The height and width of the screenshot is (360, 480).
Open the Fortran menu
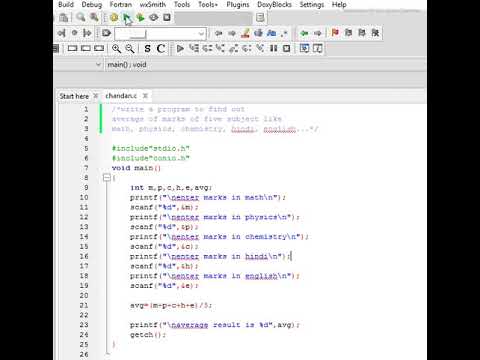coord(121,5)
